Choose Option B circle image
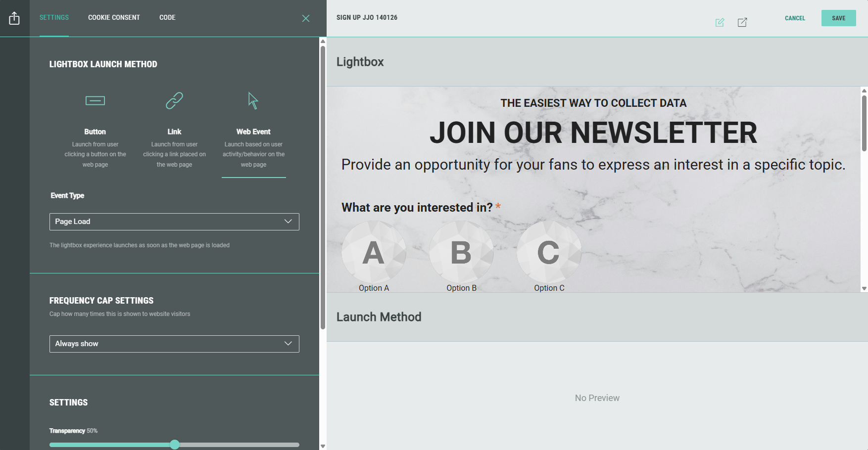Image resolution: width=868 pixels, height=450 pixels. point(461,252)
